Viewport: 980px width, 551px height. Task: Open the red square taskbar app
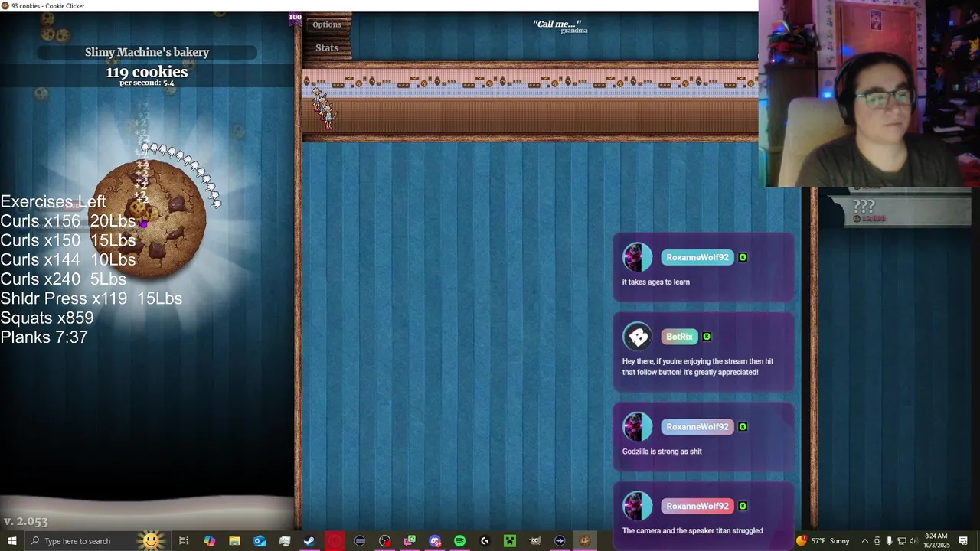(x=335, y=541)
